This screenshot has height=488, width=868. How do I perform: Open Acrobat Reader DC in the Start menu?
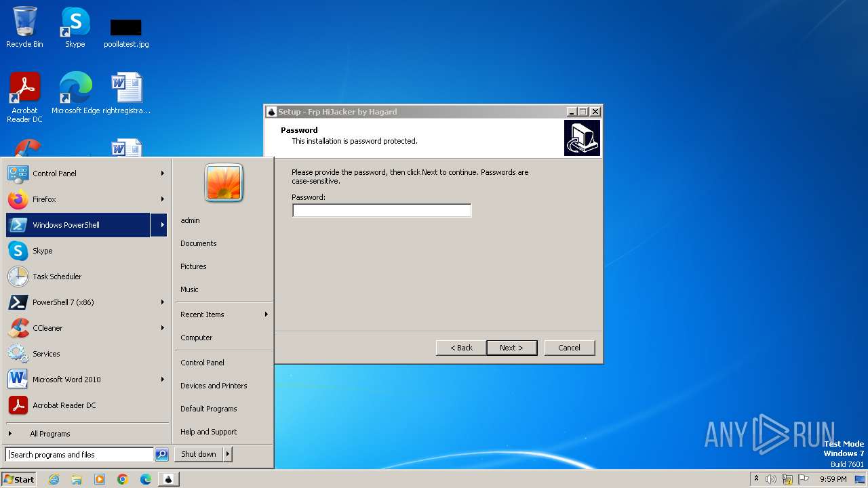[86, 405]
